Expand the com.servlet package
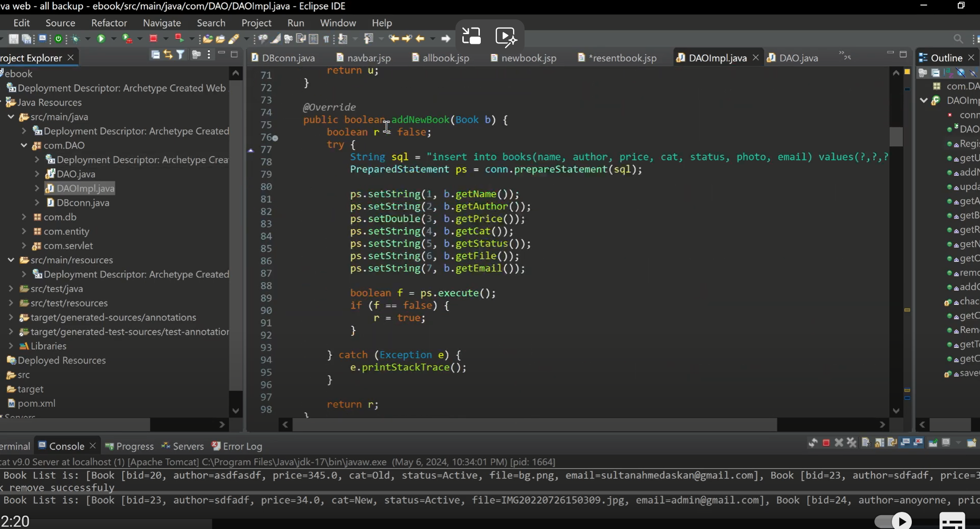980x529 pixels. (24, 245)
